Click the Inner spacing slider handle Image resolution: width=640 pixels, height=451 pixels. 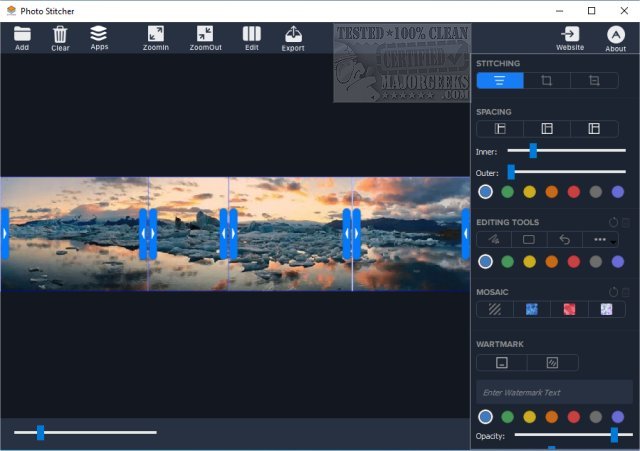533,151
